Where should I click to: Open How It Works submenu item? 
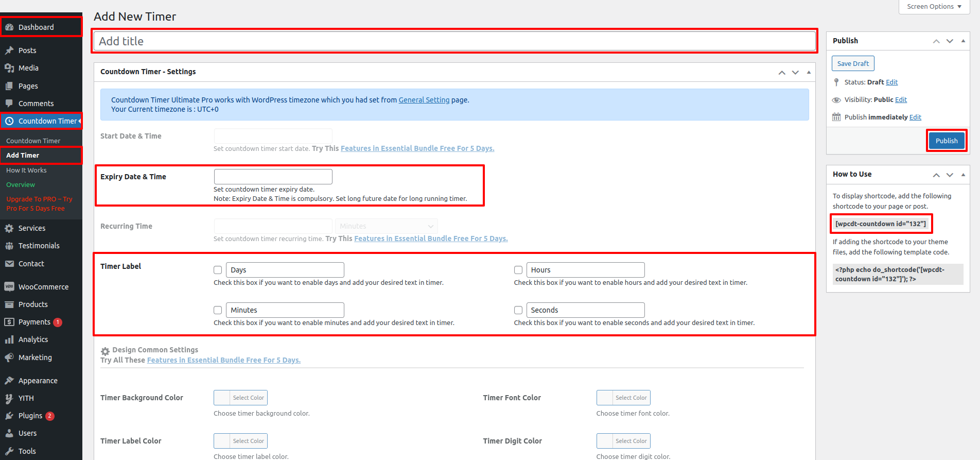click(x=26, y=170)
